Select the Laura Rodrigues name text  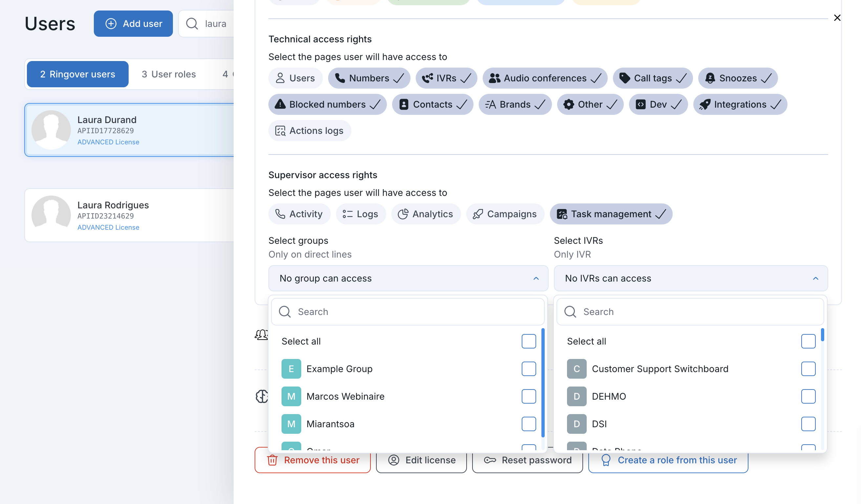(x=113, y=205)
